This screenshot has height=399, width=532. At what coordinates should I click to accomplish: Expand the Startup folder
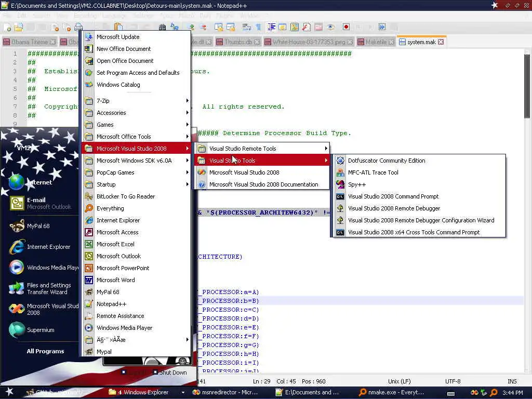pyautogui.click(x=136, y=184)
